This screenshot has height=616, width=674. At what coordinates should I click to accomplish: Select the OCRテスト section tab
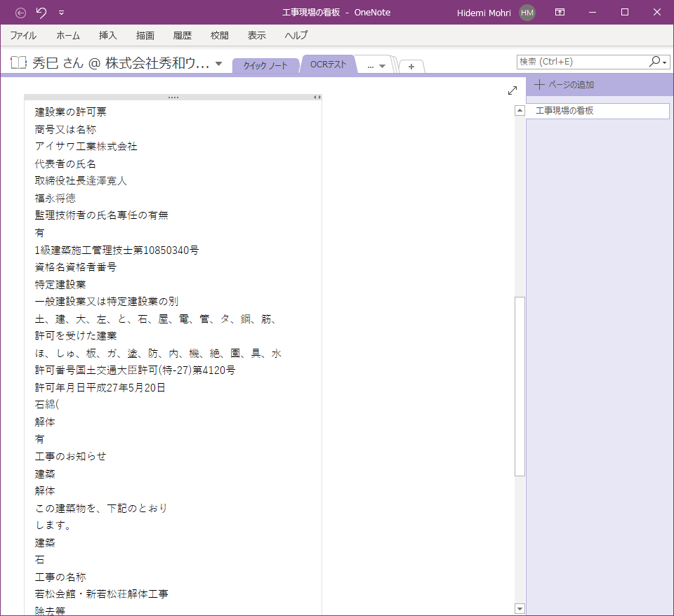point(328,65)
